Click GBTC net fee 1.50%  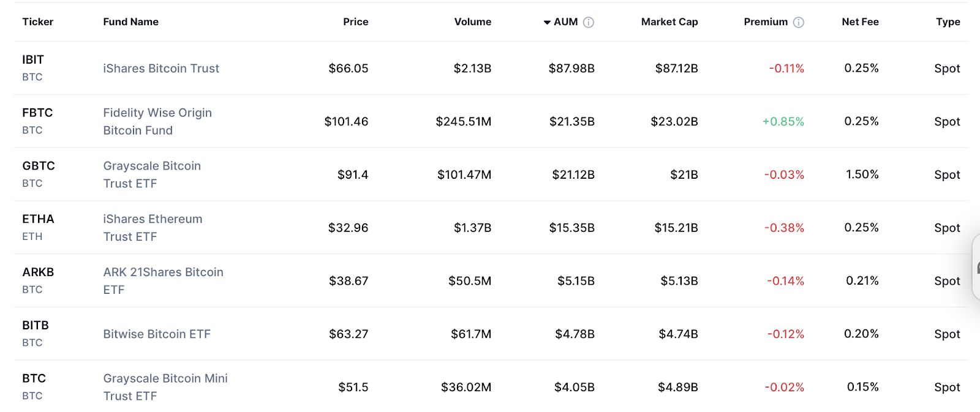(862, 174)
